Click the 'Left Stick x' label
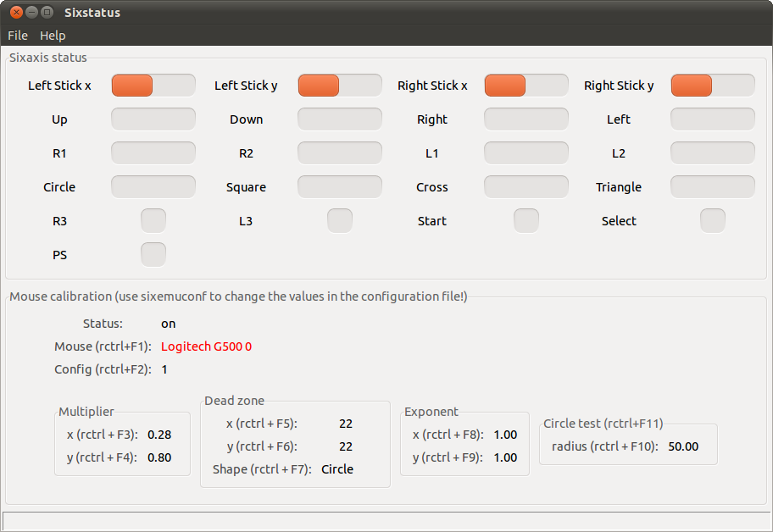 pyautogui.click(x=59, y=86)
